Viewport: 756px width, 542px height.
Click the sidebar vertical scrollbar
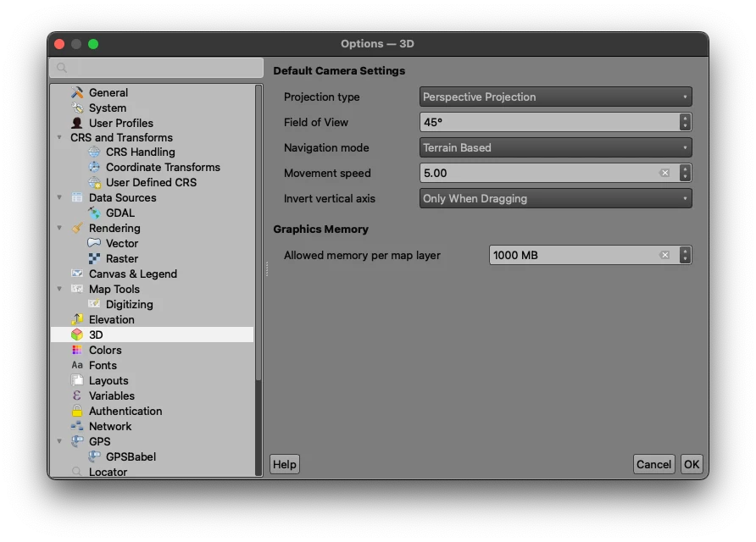coord(258,234)
